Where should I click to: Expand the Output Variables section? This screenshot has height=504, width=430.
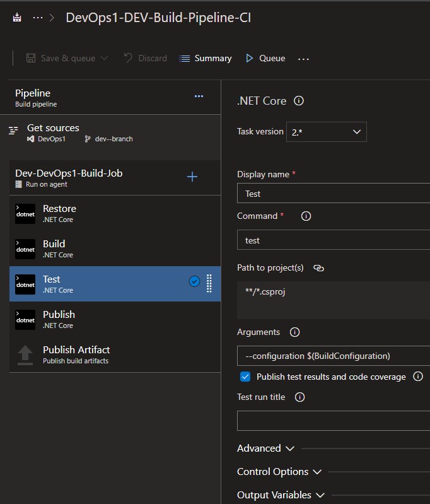coord(281,495)
